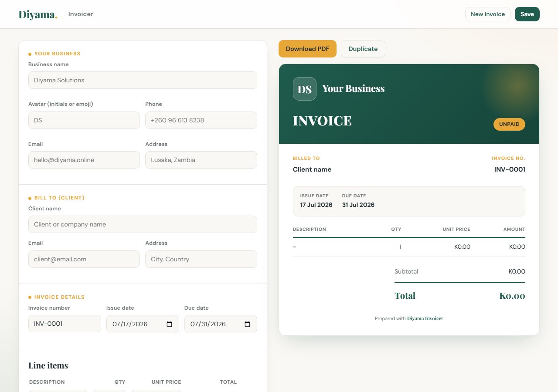
Task: Click the Diyama Invoicer footer link
Action: tap(425, 318)
